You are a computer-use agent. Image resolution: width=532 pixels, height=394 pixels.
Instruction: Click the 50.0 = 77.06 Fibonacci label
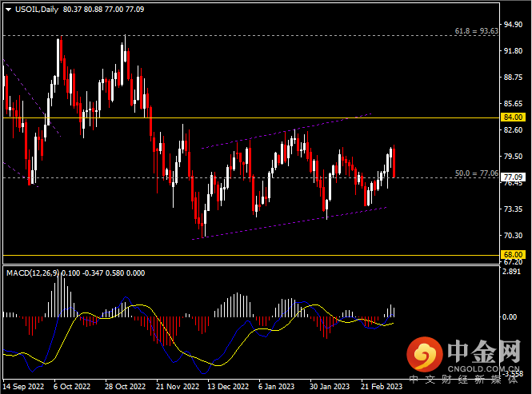tap(476, 173)
